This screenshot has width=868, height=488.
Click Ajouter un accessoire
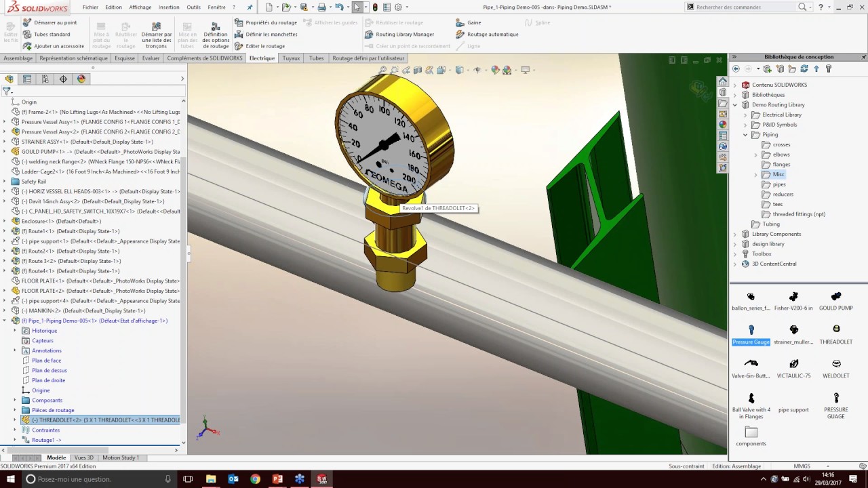tap(53, 46)
